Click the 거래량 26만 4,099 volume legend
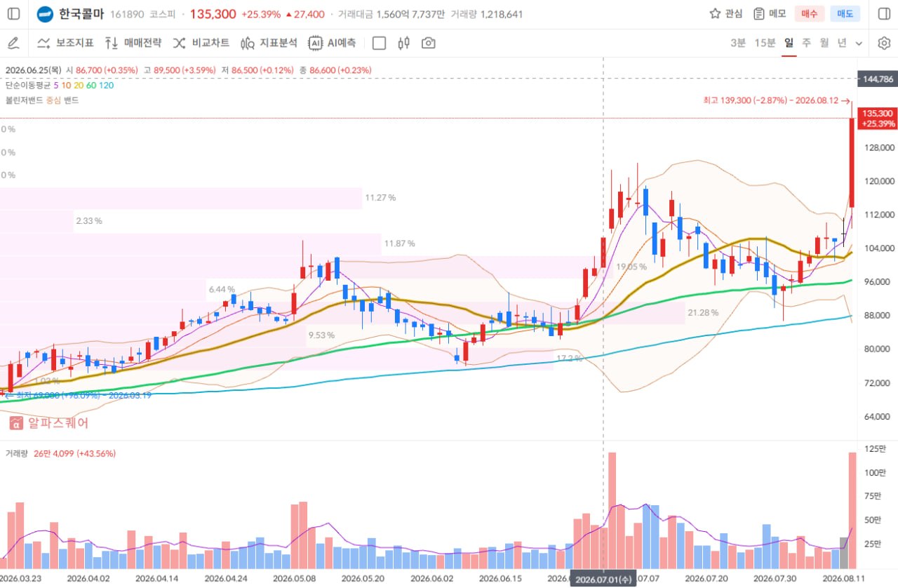The image size is (898, 588). [60, 453]
